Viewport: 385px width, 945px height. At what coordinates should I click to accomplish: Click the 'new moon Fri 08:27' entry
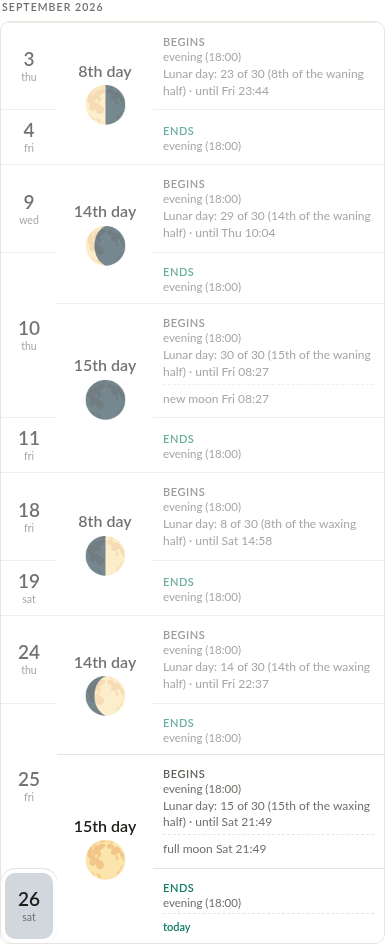(x=216, y=399)
